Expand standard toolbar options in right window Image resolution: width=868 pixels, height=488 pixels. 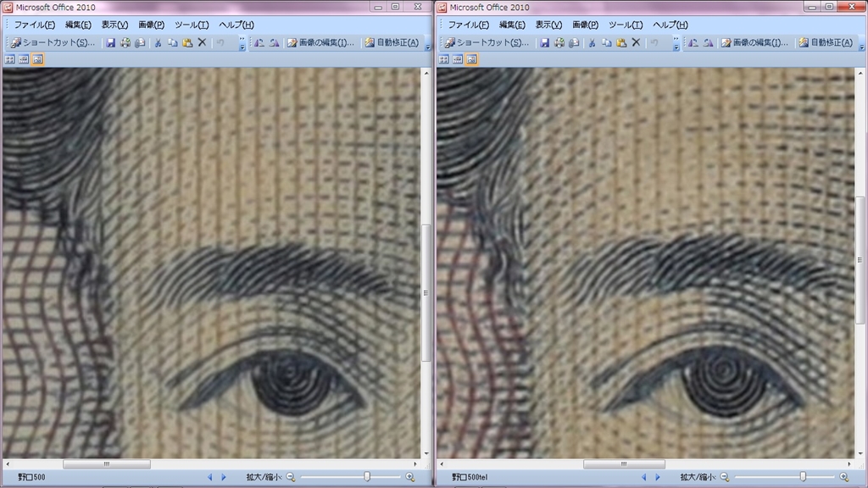pos(676,44)
